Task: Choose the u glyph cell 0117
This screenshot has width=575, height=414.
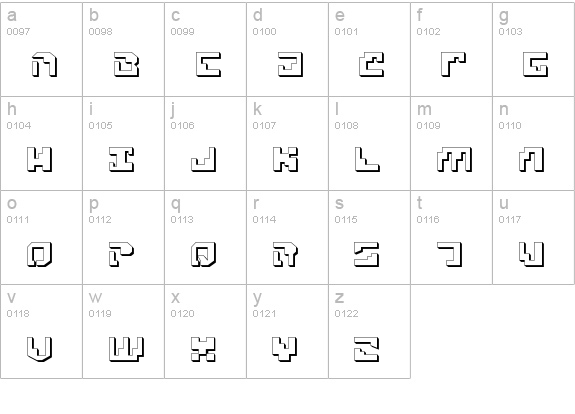Action: click(532, 254)
